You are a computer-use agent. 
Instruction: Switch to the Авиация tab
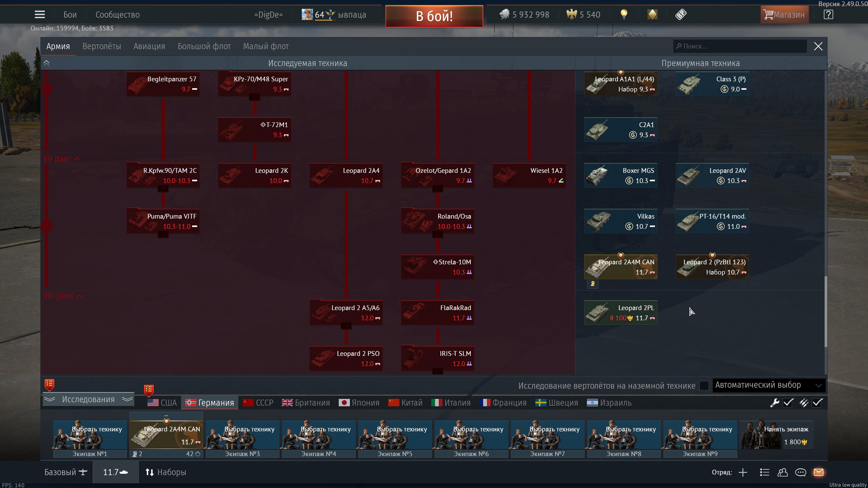(x=149, y=46)
